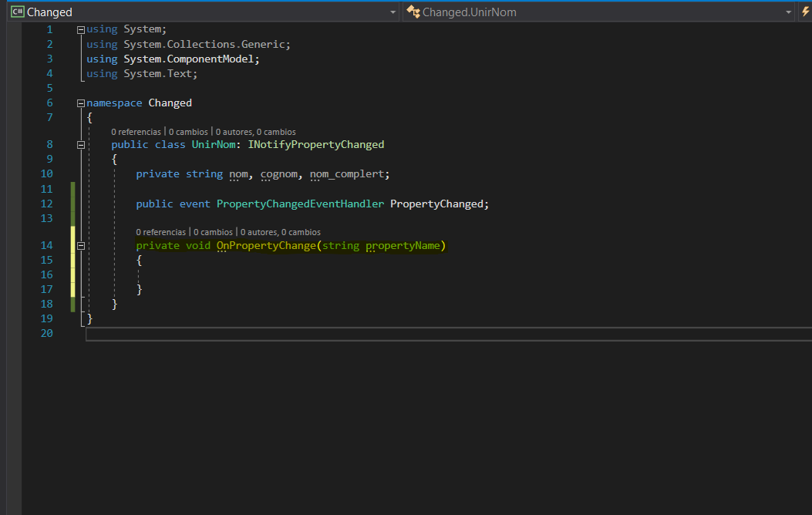Open "0 referencias" CodeLens above UnirNom class
This screenshot has width=812, height=515.
click(136, 132)
